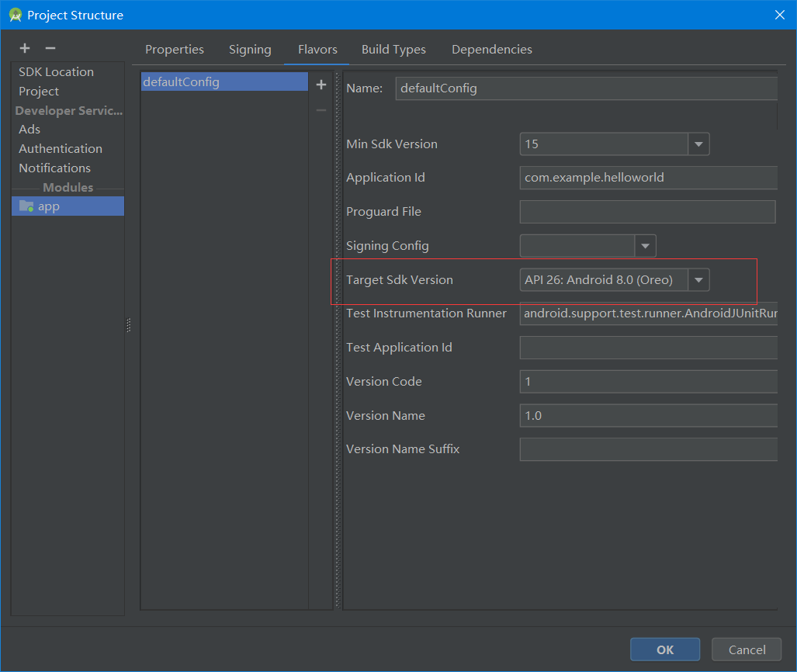Screen dimensions: 797x672
Task: Expand the Signing Config dropdown
Action: [645, 245]
